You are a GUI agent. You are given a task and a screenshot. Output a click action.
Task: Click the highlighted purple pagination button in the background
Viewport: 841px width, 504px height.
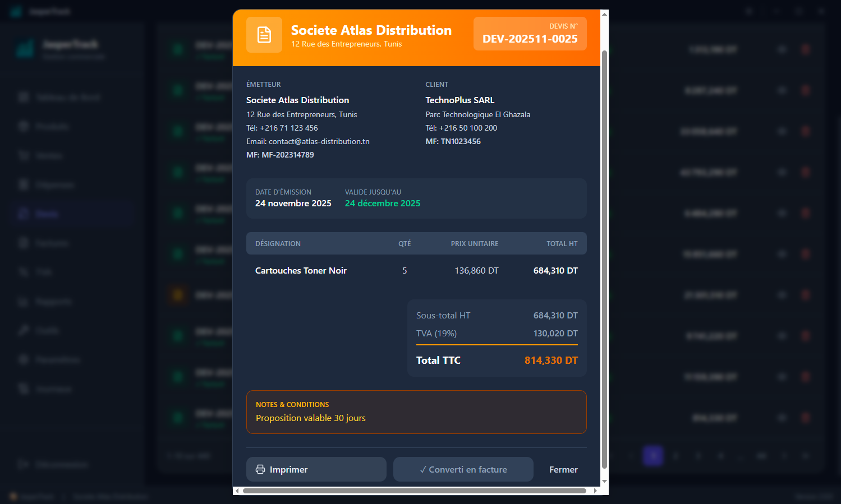tap(653, 456)
